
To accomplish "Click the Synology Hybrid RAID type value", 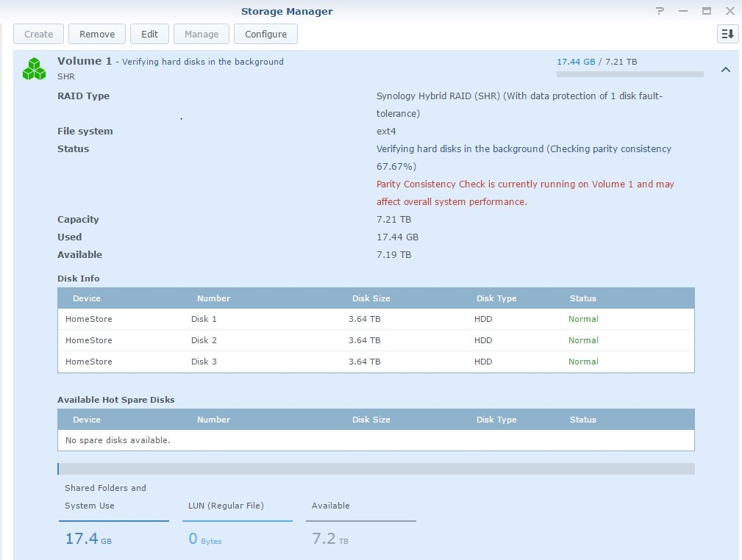I will pyautogui.click(x=519, y=104).
